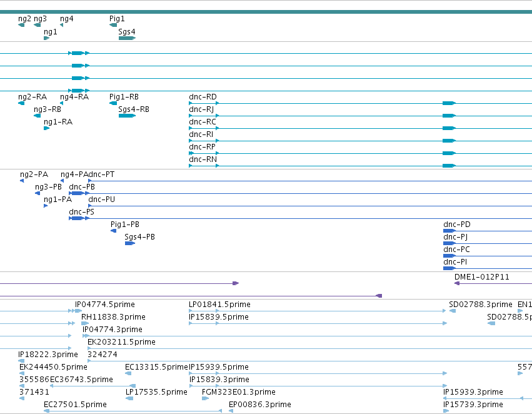
Task: Click EST IP15839.5prime
Action: tap(219, 317)
